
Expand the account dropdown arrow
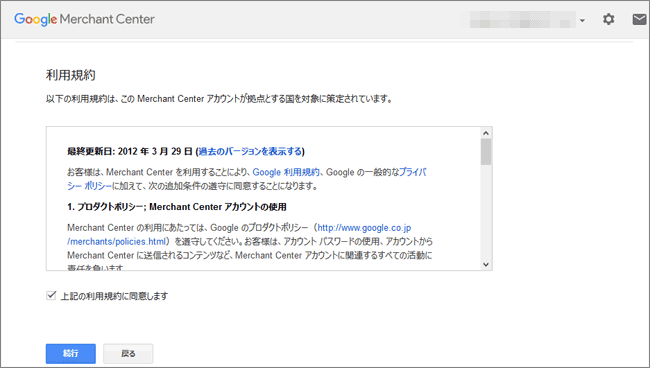[582, 20]
